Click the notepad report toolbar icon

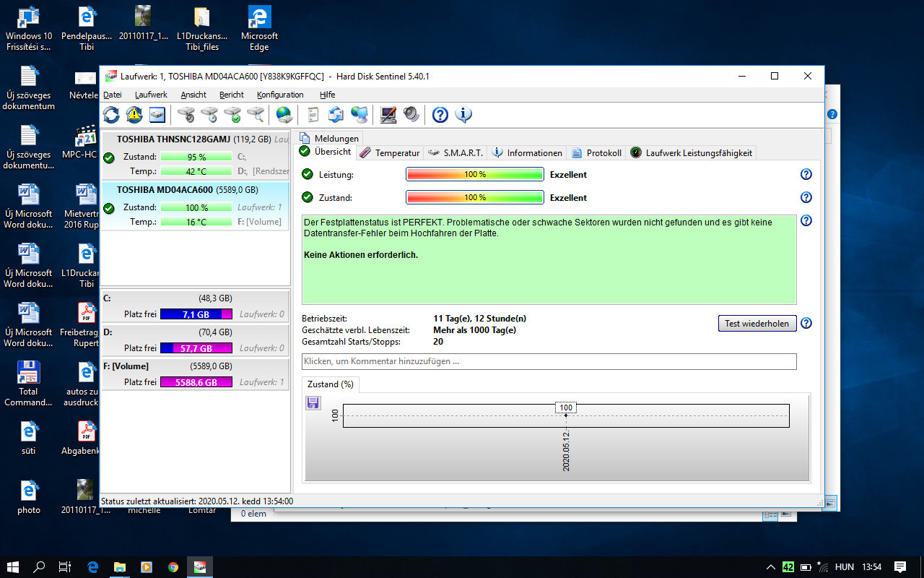click(313, 115)
